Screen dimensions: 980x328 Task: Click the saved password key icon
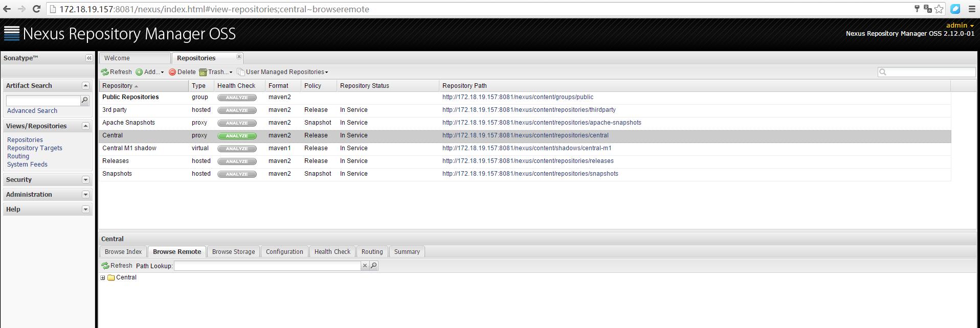click(917, 9)
